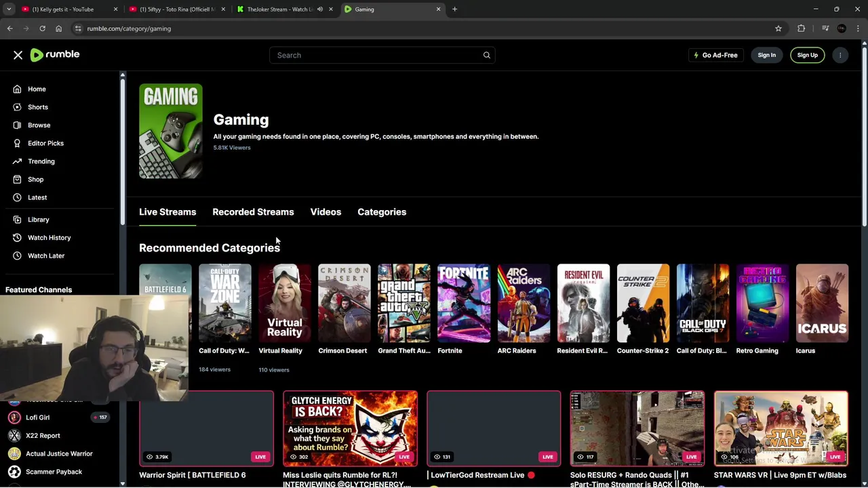
Task: Open Chrome home page button
Action: (58, 28)
